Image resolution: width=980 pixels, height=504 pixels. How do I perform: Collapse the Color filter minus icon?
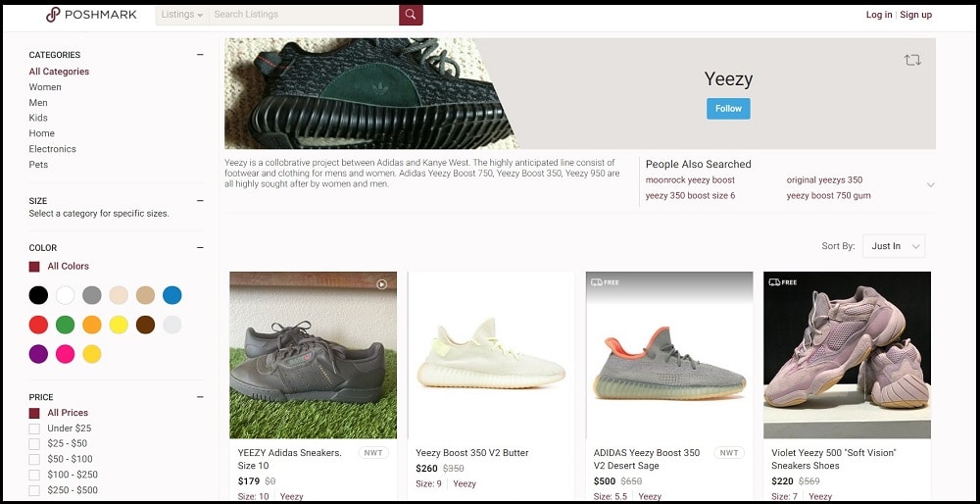click(200, 248)
